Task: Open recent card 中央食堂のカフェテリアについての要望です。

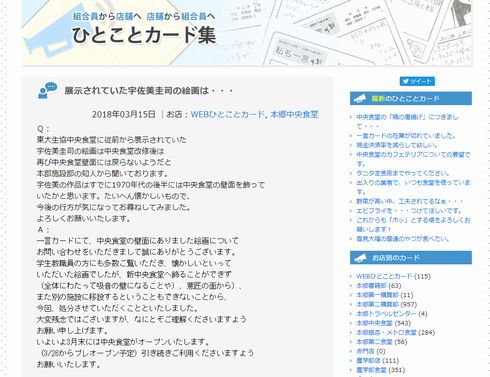Action: coord(413,159)
